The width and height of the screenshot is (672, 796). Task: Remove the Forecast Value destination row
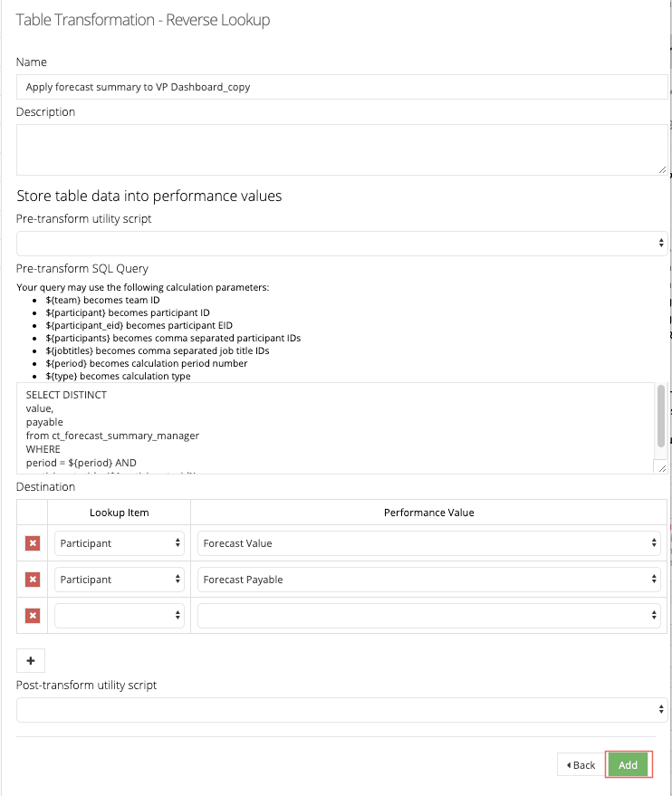[x=33, y=543]
